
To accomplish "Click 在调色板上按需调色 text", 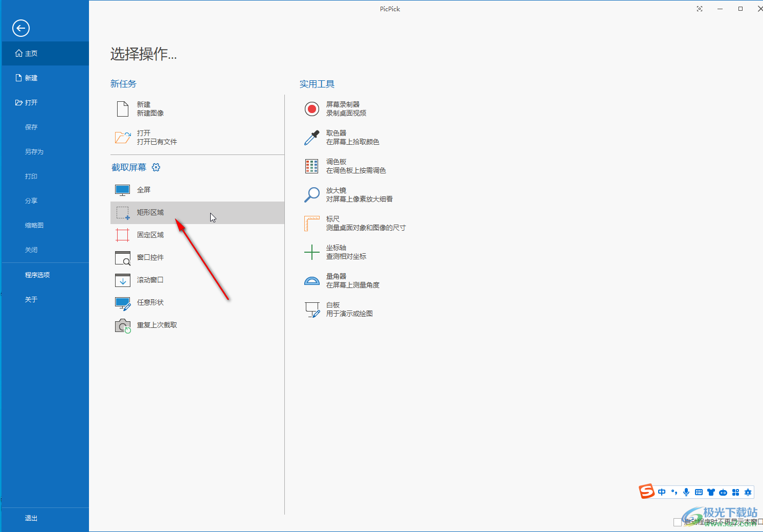I will coord(356,170).
